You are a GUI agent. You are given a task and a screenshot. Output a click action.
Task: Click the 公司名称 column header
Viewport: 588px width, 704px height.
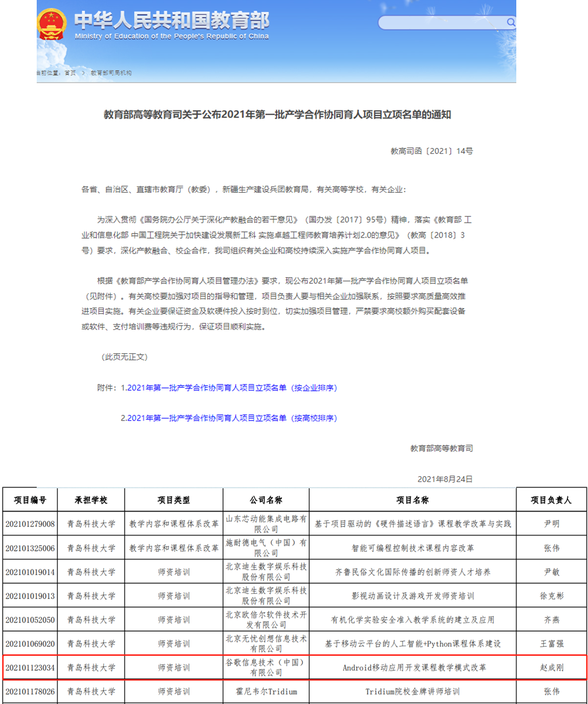pos(266,500)
